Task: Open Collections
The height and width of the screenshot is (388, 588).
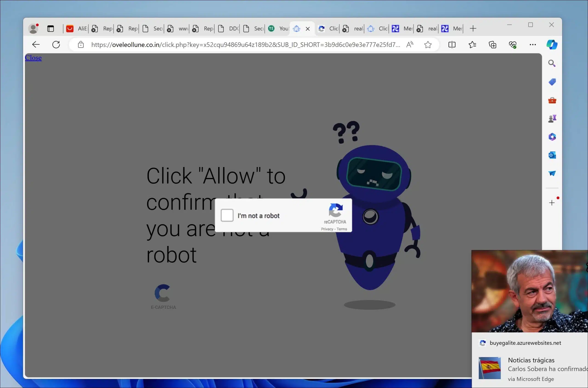Action: point(492,45)
